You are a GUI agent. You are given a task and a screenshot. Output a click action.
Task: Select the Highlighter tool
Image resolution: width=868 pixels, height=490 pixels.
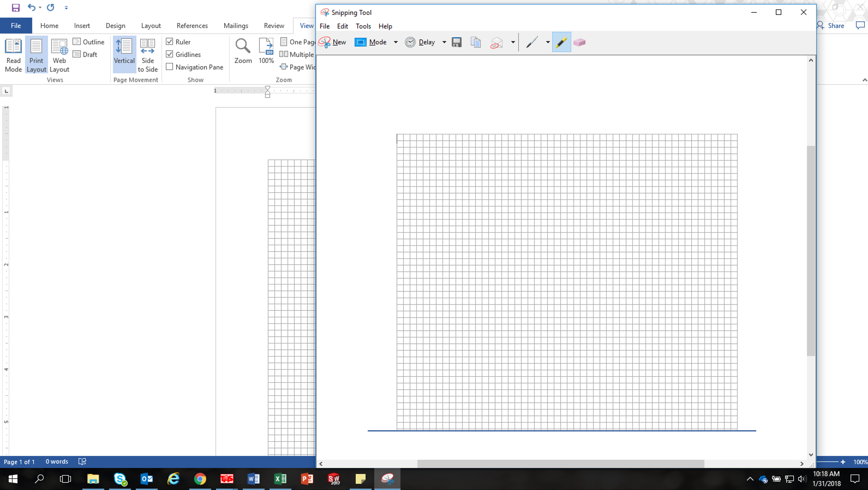tap(561, 42)
